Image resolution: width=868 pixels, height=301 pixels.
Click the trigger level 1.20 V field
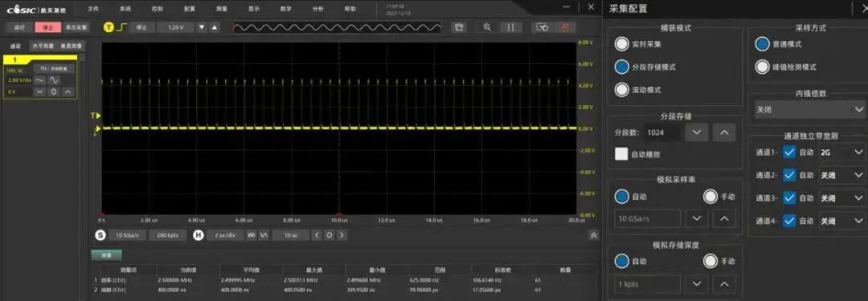(x=175, y=27)
